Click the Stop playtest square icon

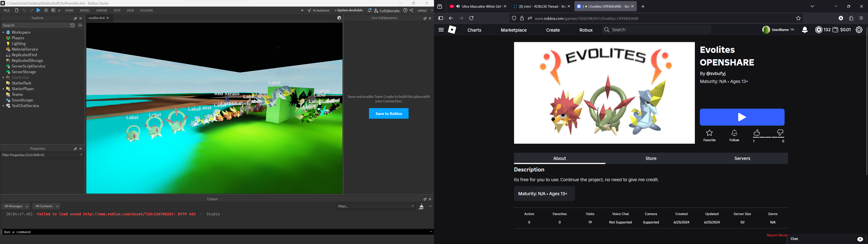pyautogui.click(x=46, y=10)
